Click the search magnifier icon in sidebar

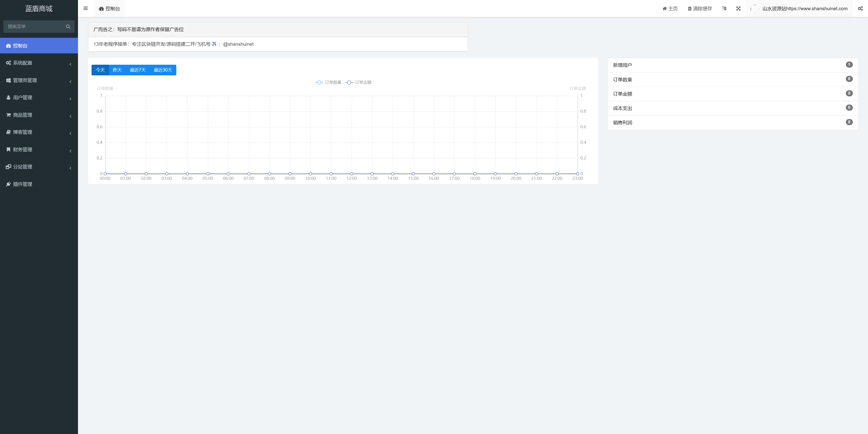point(68,27)
